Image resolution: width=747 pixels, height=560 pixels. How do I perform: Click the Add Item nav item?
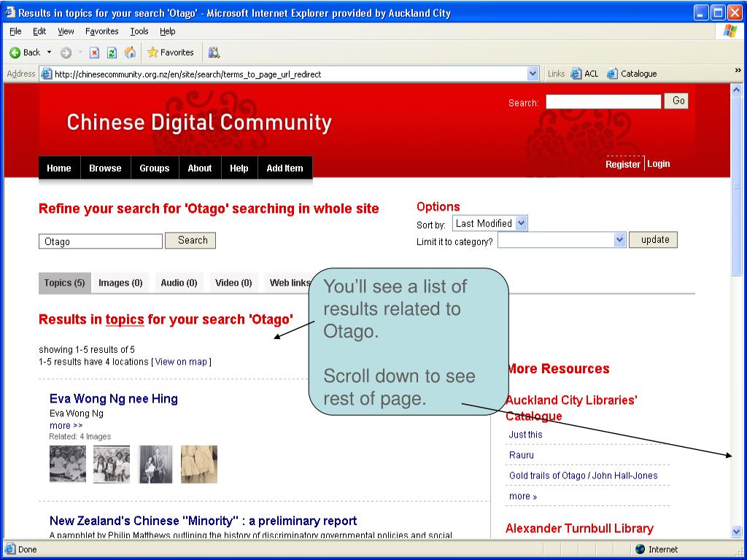coord(285,168)
